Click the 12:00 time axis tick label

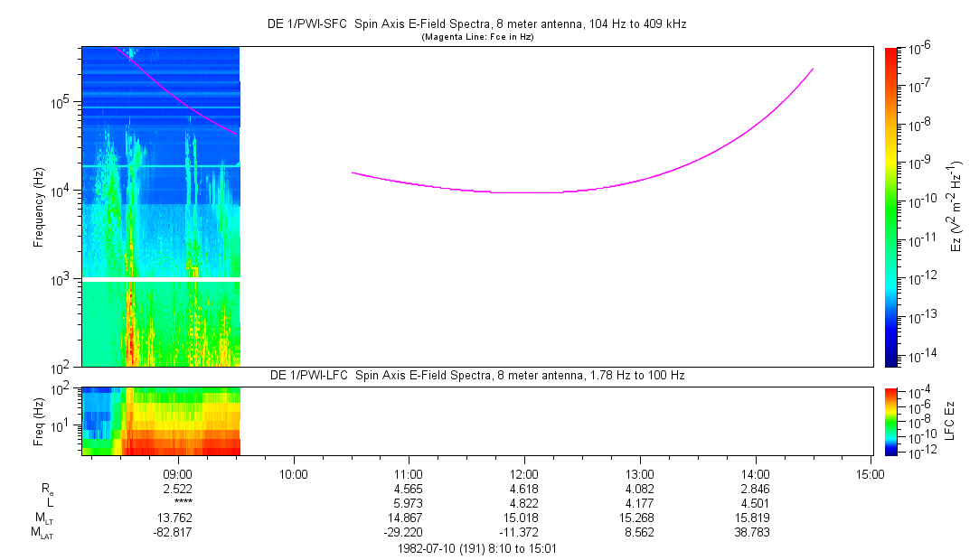point(524,473)
